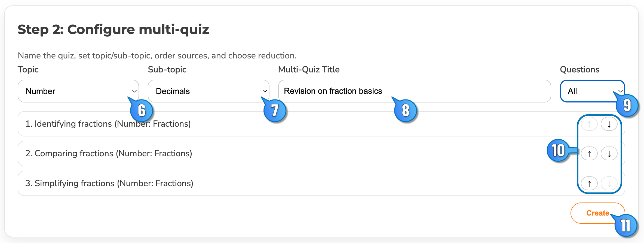
Task: Click the Step 2 configure multi-quiz heading
Action: click(114, 29)
